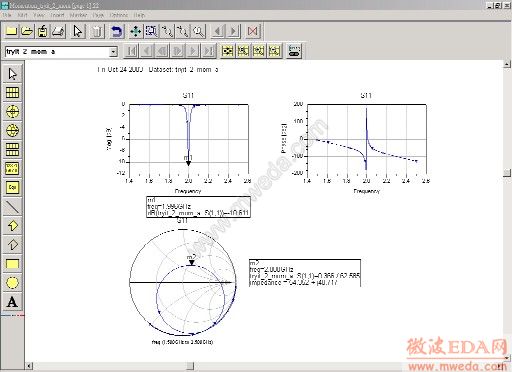Image resolution: width=512 pixels, height=372 pixels.
Task: Select the text tool labeled A
Action: (x=12, y=302)
